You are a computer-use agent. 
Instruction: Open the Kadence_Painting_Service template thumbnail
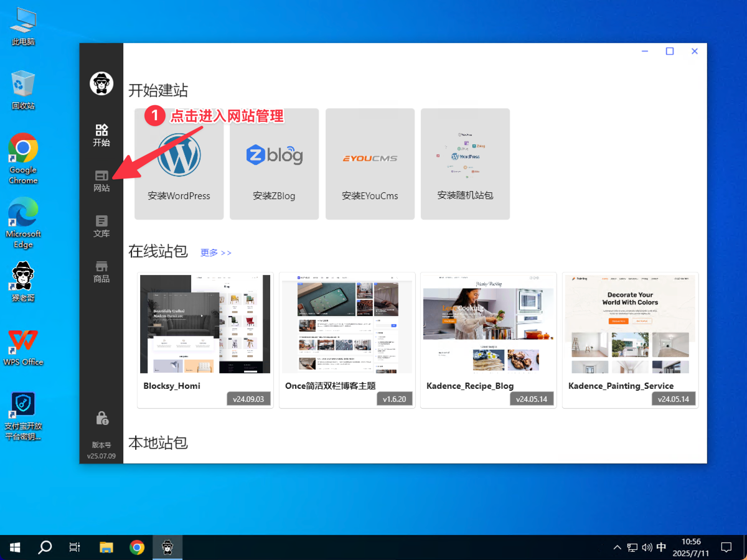pyautogui.click(x=630, y=324)
